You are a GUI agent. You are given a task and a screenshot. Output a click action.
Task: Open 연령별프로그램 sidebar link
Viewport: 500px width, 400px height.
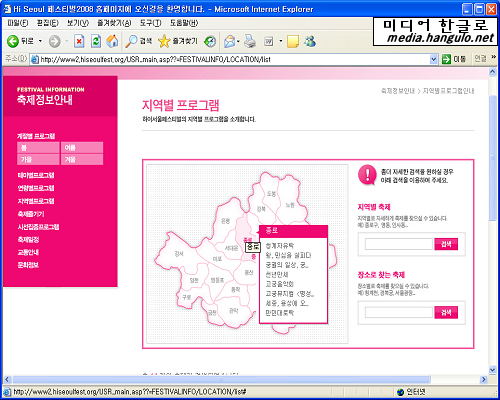coord(36,188)
